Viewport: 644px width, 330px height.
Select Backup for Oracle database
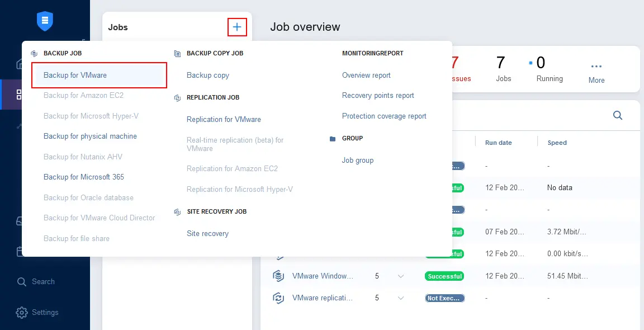tap(88, 197)
